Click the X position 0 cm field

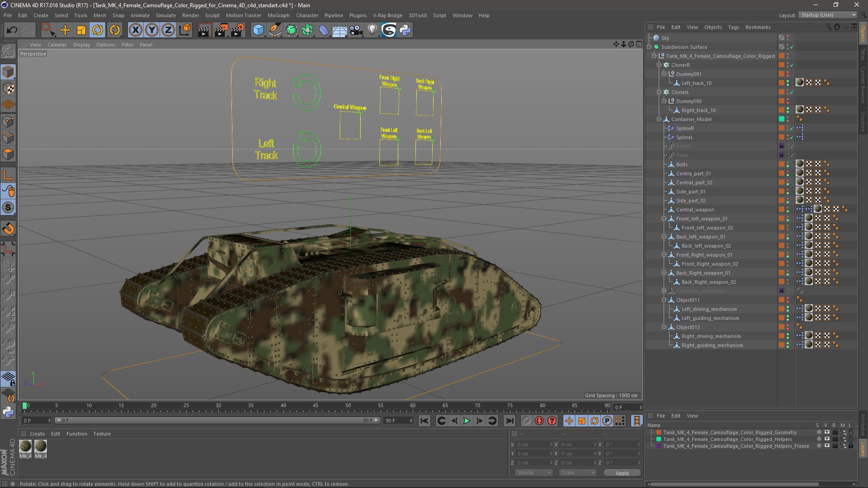pyautogui.click(x=534, y=445)
